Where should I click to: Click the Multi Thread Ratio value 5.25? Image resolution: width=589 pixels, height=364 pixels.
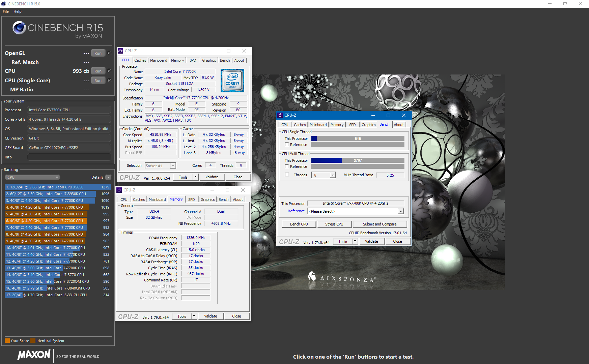pyautogui.click(x=390, y=175)
